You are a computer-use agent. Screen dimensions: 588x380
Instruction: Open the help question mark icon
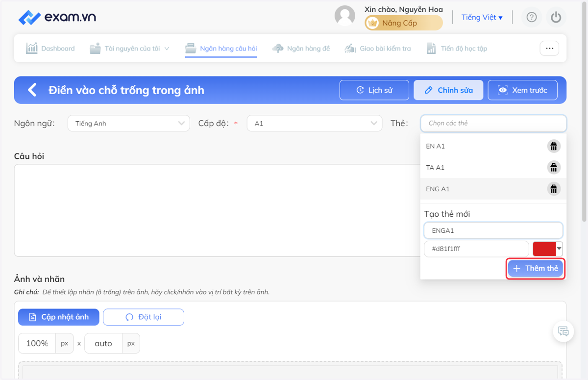point(532,18)
